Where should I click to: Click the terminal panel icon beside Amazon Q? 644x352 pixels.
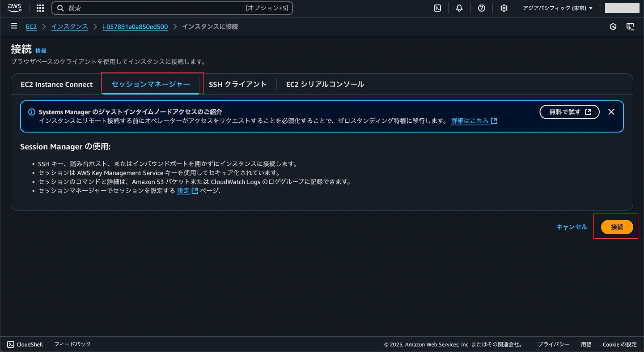[x=631, y=26]
